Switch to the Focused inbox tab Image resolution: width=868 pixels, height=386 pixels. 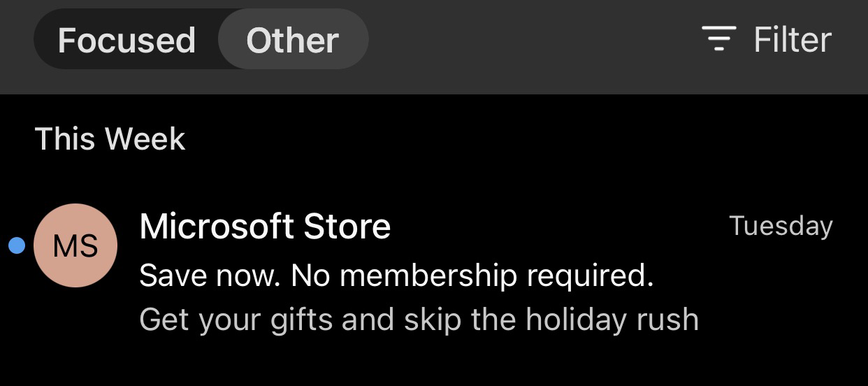(x=126, y=40)
